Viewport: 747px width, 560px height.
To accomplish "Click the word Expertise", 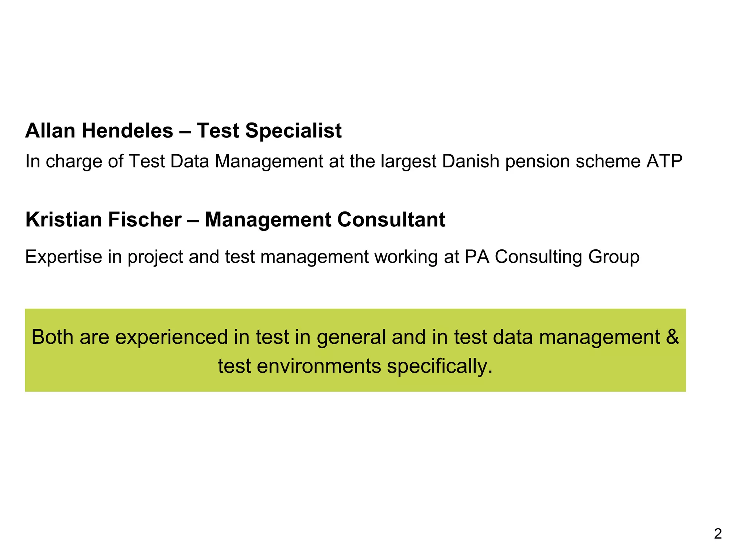I will [63, 257].
